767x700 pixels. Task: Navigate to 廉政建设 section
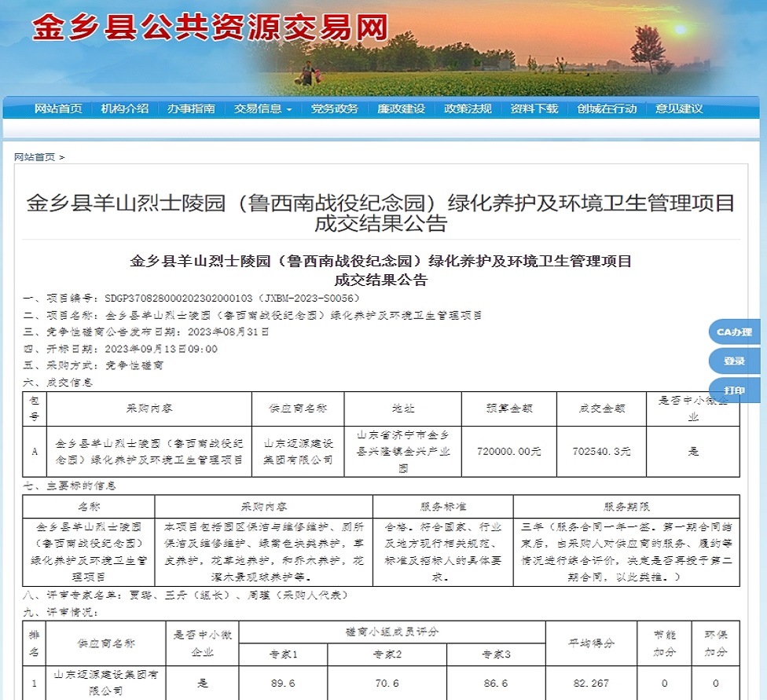(x=401, y=108)
